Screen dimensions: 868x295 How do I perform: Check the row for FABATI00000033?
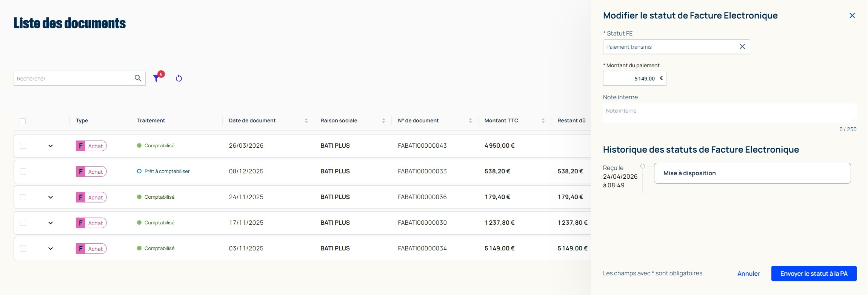click(23, 171)
